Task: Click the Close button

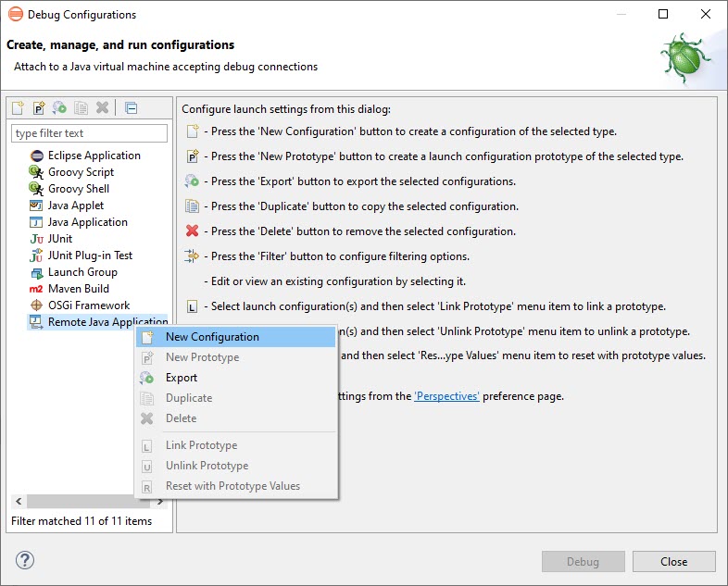Action: (x=673, y=562)
